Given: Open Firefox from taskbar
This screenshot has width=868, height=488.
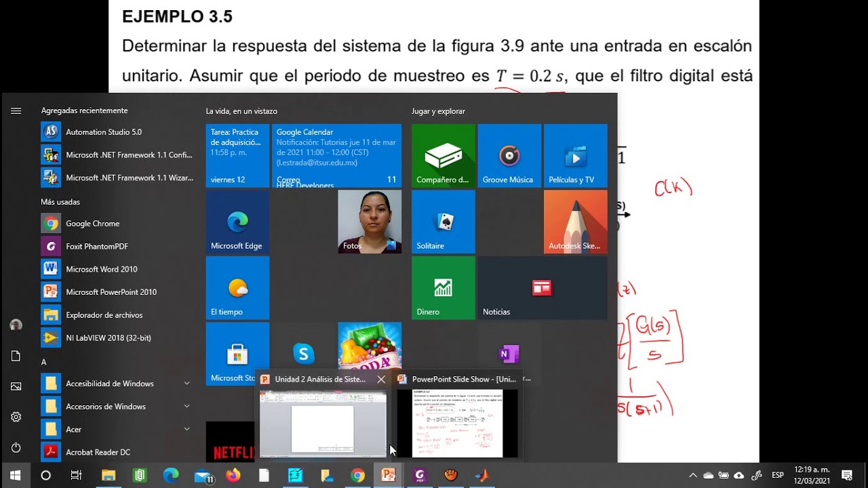Looking at the screenshot, I should tap(233, 475).
